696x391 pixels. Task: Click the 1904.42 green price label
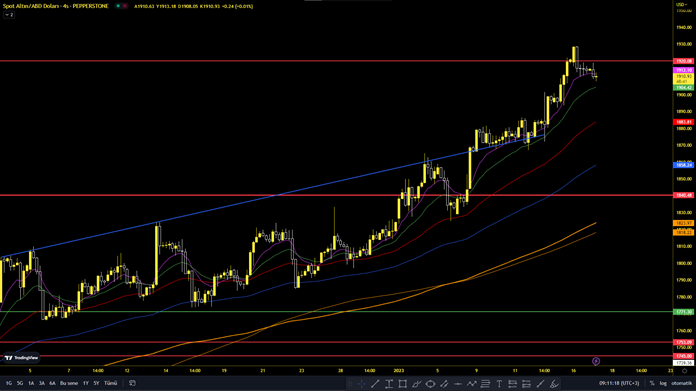(683, 88)
